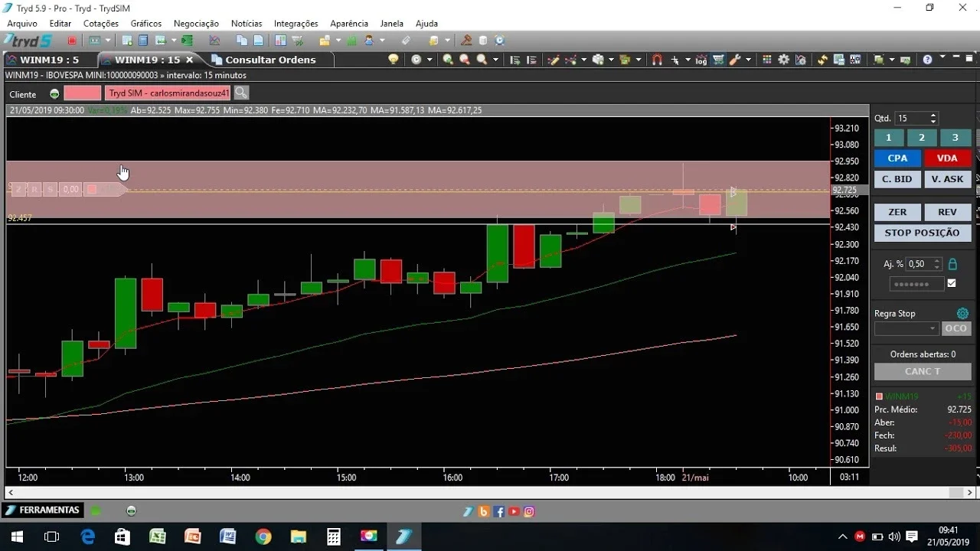
Task: Select quantity preset 1 button
Action: [889, 138]
